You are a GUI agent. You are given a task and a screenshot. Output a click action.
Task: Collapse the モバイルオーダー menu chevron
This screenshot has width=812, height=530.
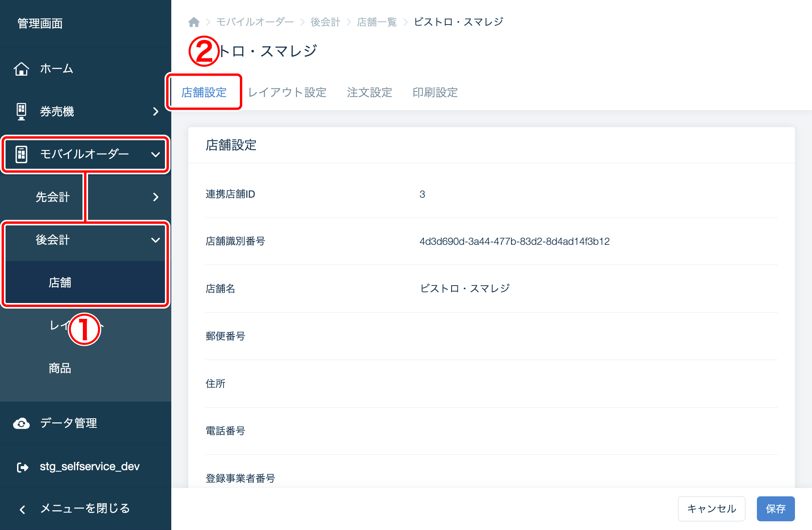click(155, 154)
